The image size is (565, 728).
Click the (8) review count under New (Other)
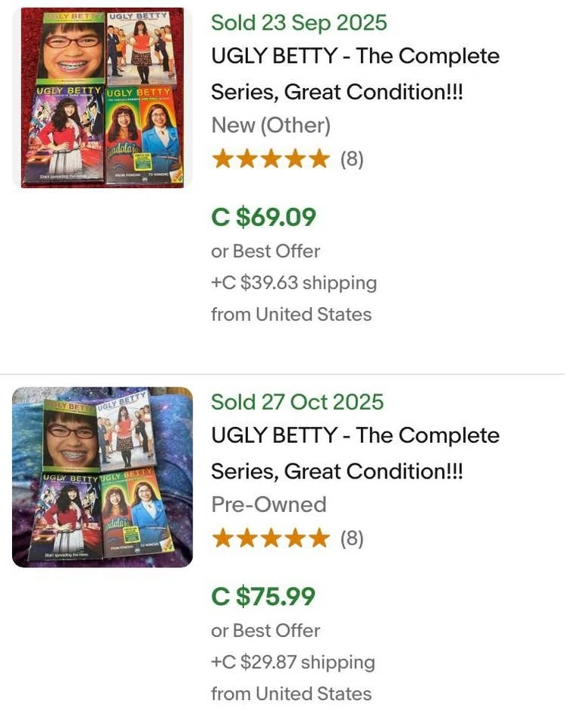[352, 159]
